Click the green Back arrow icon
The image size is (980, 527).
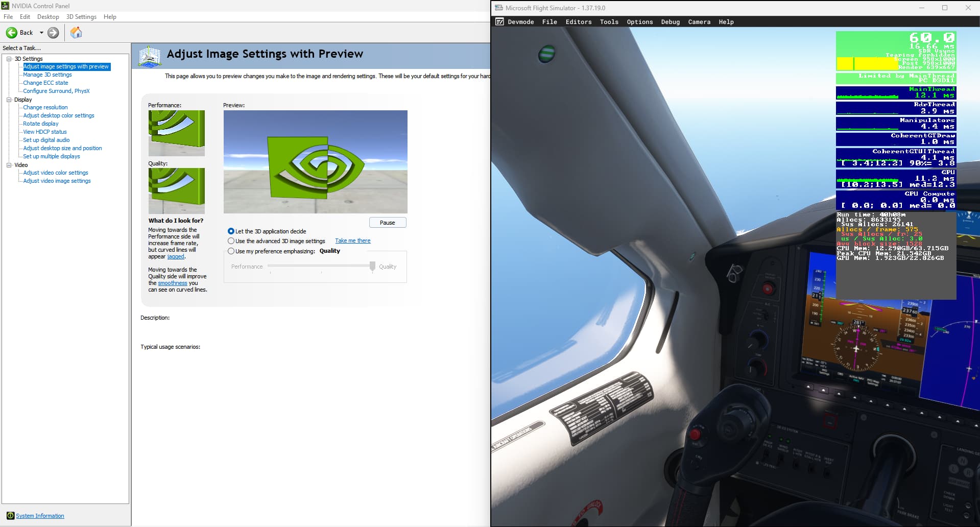pos(11,33)
